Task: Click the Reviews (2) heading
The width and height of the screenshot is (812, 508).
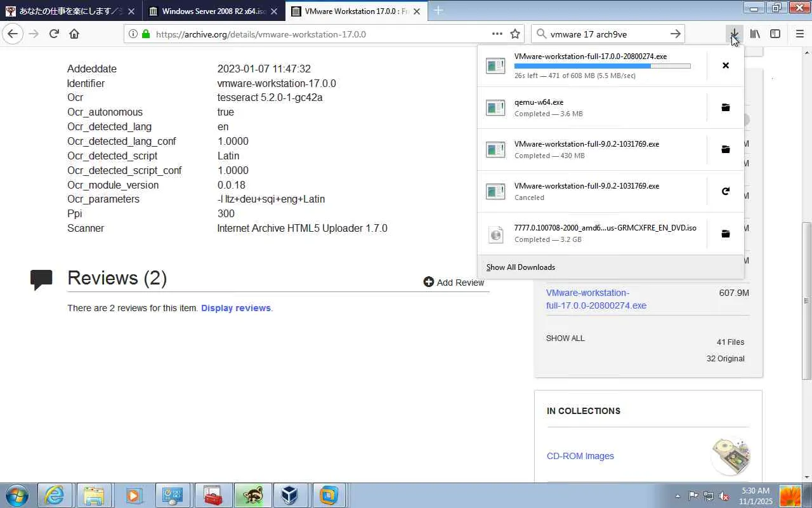Action: (x=117, y=278)
